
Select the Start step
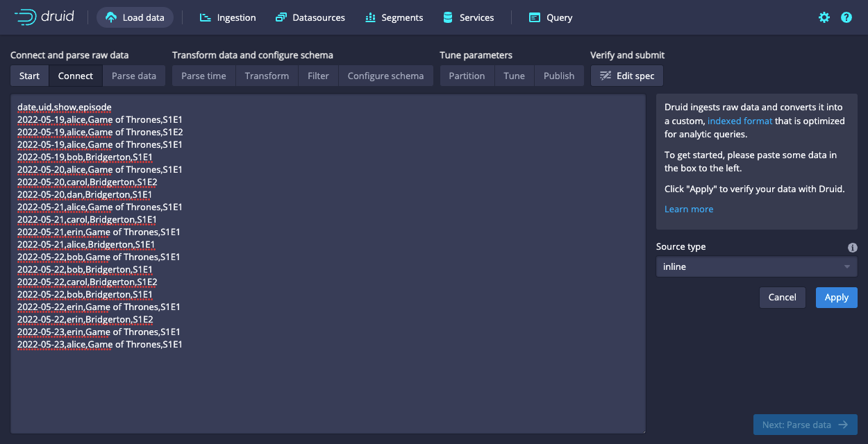[x=29, y=76]
